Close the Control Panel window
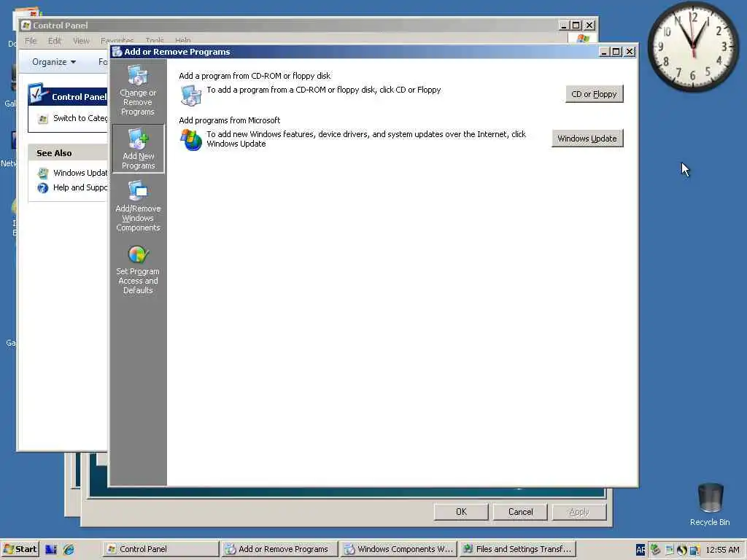747x560 pixels. click(x=589, y=26)
